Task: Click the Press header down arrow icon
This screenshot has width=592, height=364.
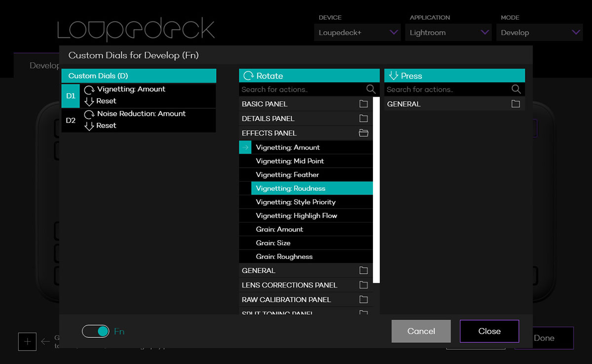Action: [x=393, y=76]
